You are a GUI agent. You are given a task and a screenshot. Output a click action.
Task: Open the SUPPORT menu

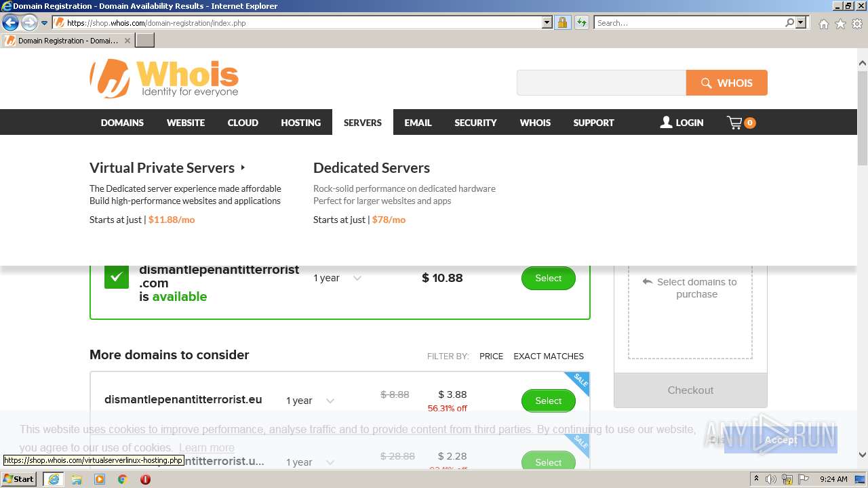593,123
